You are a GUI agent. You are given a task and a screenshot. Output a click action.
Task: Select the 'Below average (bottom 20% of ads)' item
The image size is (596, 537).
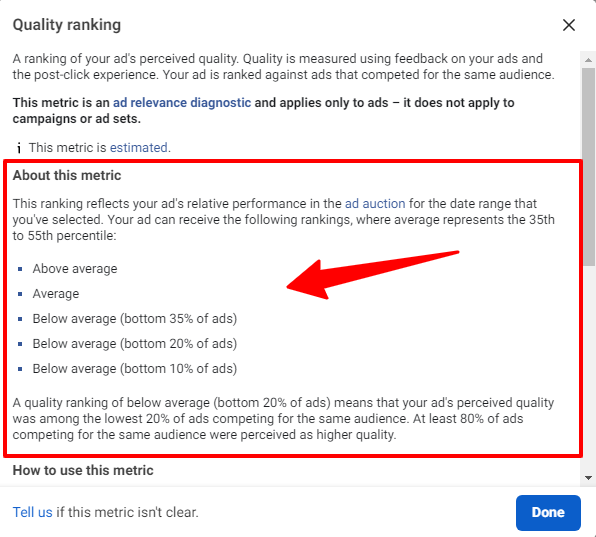[x=135, y=344]
